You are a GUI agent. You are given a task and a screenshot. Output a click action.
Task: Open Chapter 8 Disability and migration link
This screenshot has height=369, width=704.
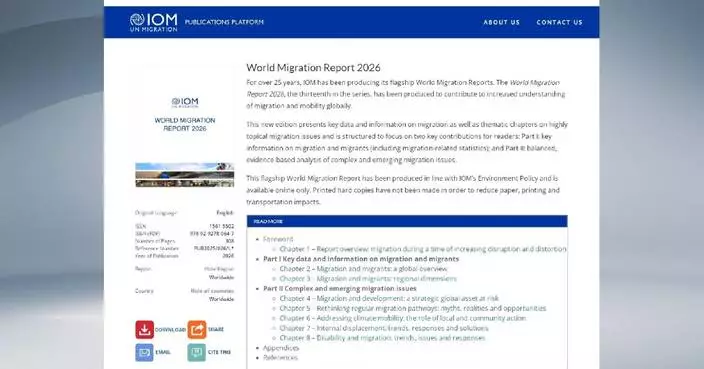point(382,338)
